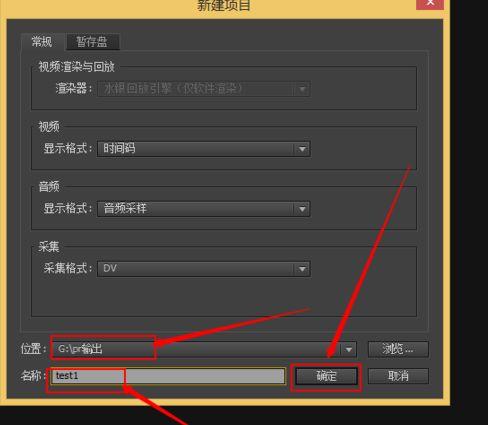Click the arrow beside 音频采样

[302, 209]
